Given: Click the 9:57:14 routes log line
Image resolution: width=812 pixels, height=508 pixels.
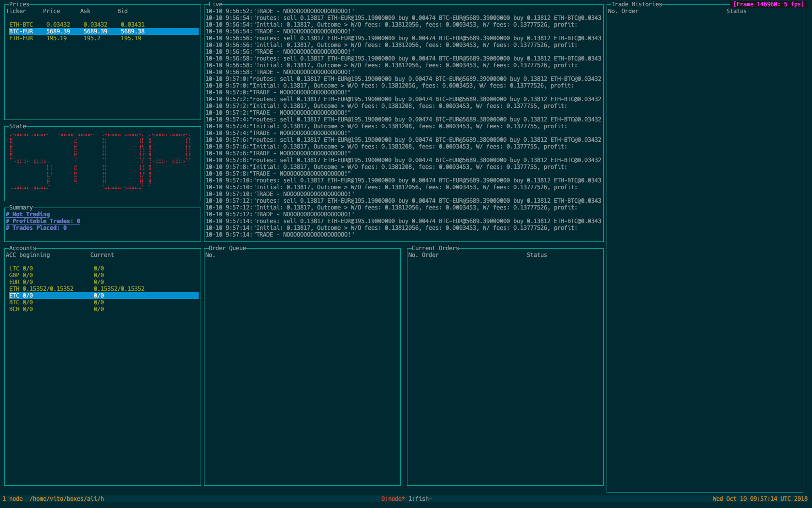Looking at the screenshot, I should [x=404, y=221].
